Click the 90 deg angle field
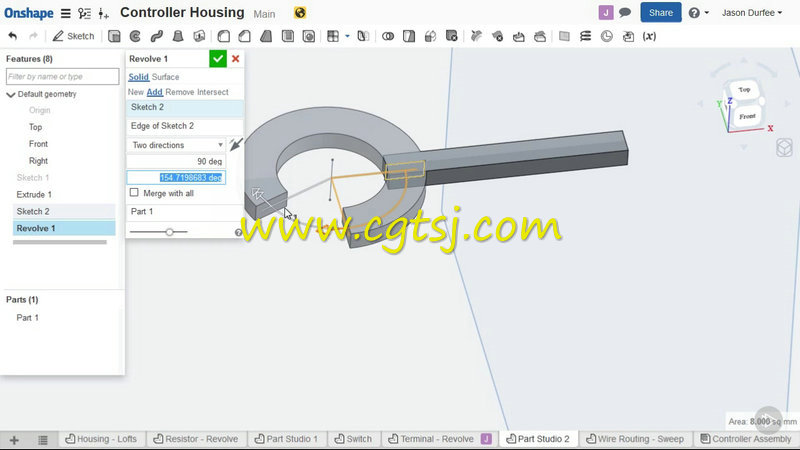The height and width of the screenshot is (450, 800). click(x=176, y=161)
